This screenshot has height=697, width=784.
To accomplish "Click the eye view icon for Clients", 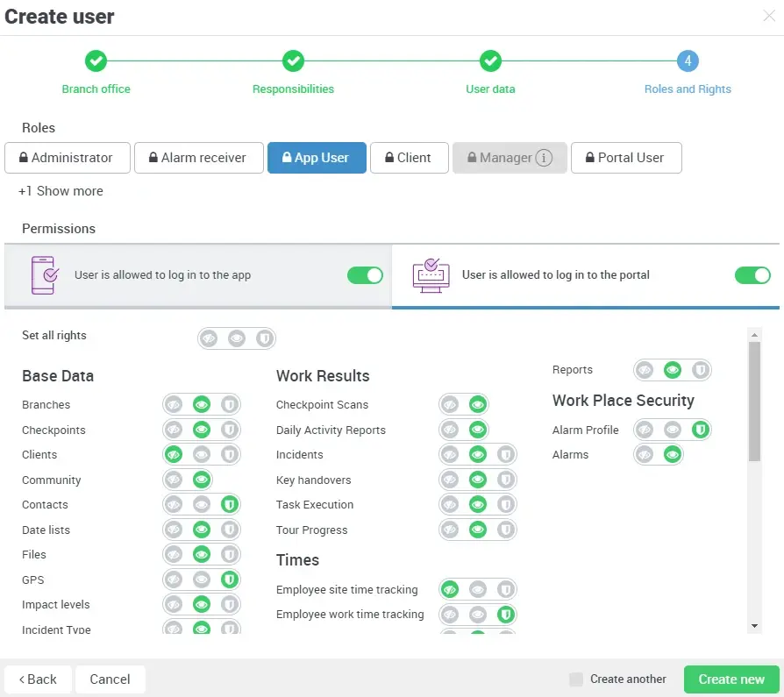I will [x=202, y=455].
